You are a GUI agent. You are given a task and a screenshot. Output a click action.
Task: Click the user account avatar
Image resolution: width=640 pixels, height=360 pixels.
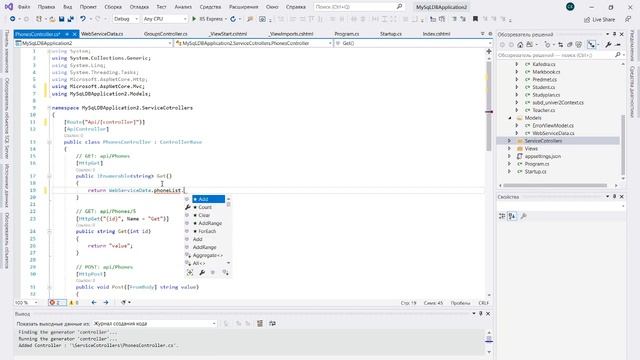tap(570, 7)
